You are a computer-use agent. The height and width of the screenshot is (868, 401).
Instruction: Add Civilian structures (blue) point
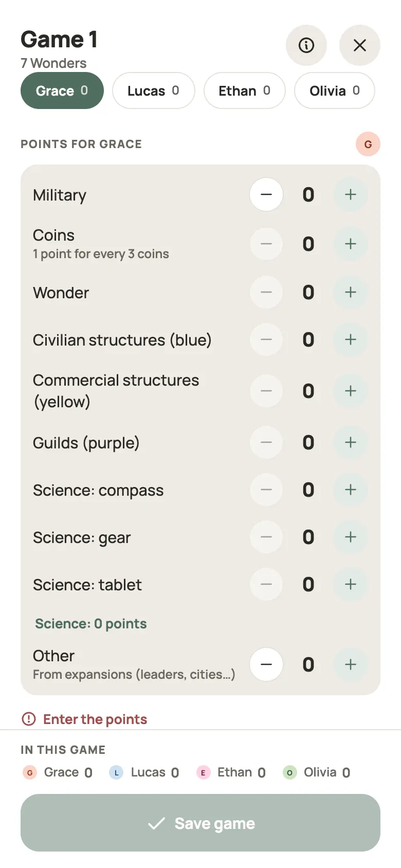tap(351, 339)
